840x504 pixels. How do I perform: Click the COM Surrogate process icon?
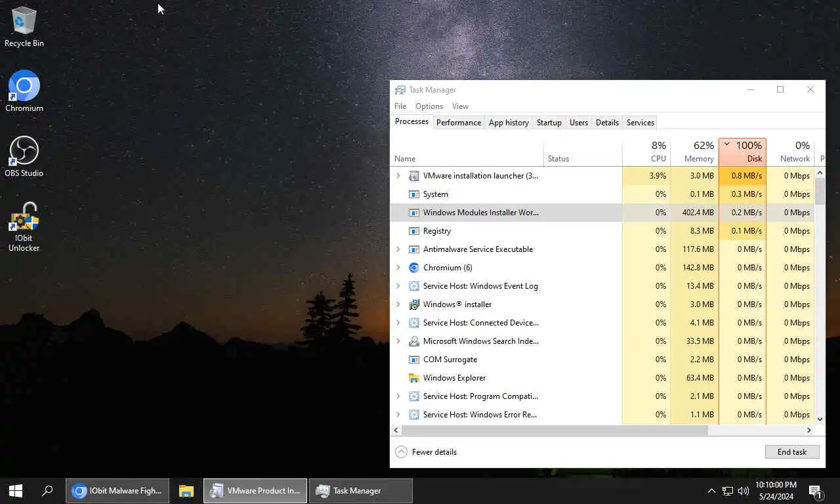click(x=413, y=360)
